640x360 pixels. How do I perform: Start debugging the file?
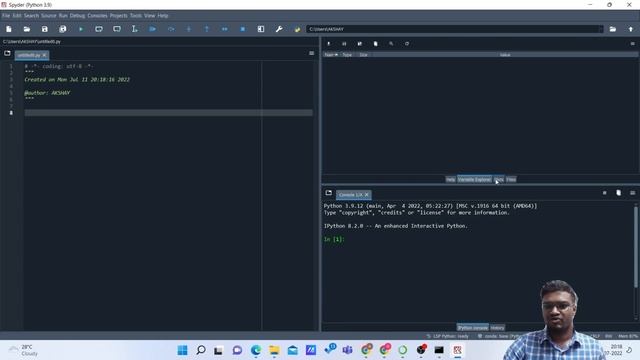coord(153,29)
